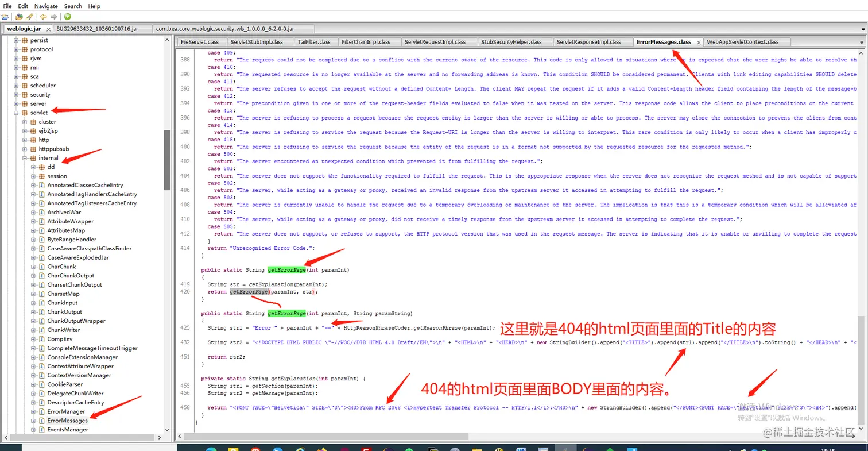Open the Search menu
The height and width of the screenshot is (451, 868).
[x=73, y=6]
